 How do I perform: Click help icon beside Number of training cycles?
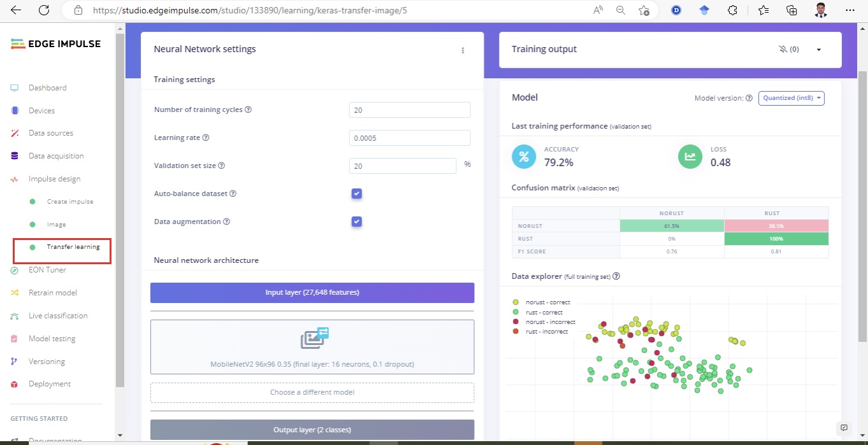[x=249, y=109]
